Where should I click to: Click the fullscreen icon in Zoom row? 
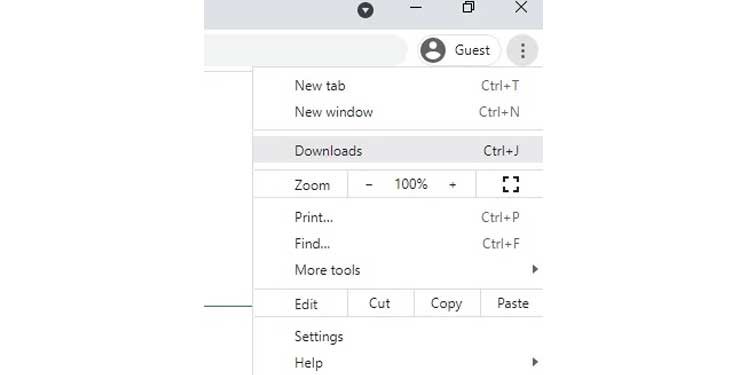coord(510,184)
